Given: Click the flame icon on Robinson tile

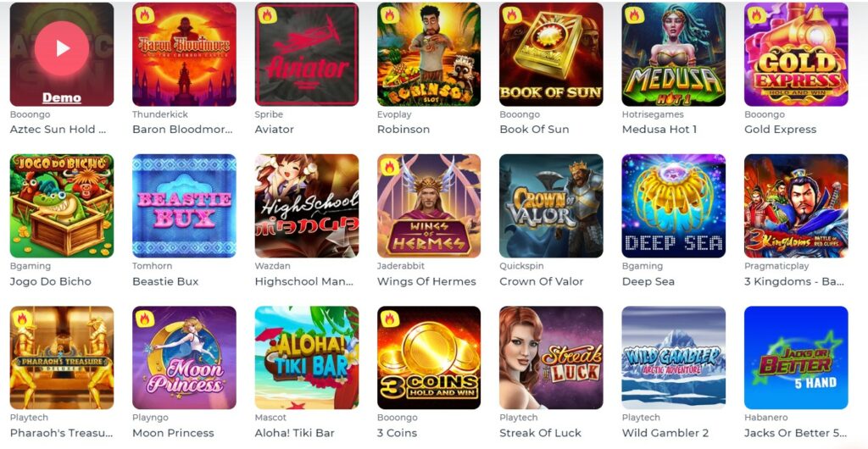Looking at the screenshot, I should click(390, 15).
